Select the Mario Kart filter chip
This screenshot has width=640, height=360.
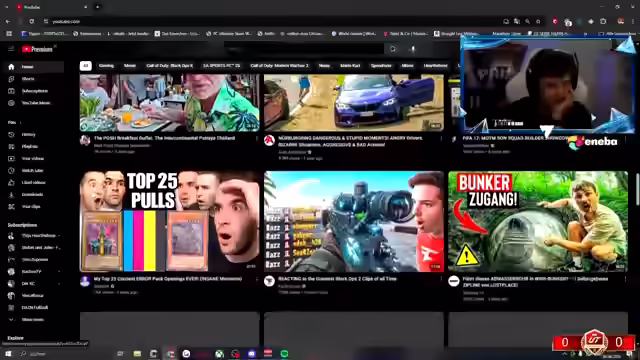pos(350,66)
